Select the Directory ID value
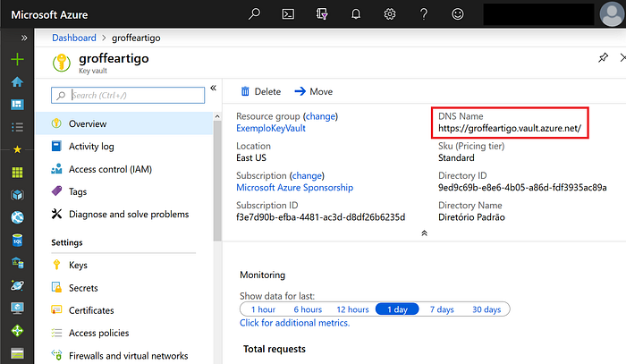The height and width of the screenshot is (364, 626). (522, 188)
